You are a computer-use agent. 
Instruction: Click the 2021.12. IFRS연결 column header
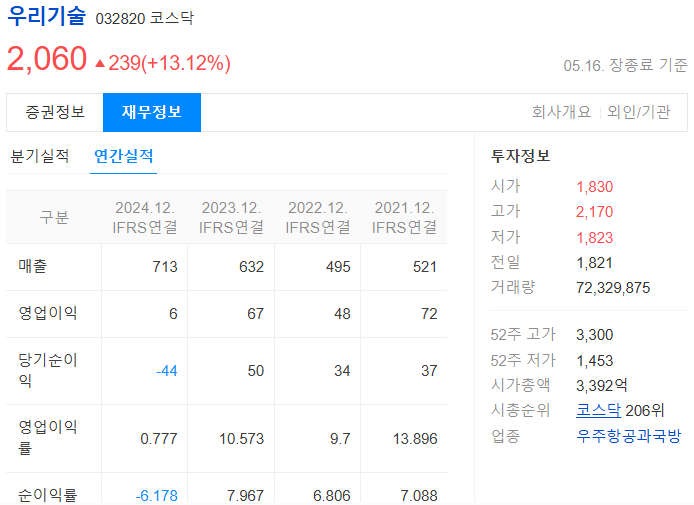pyautogui.click(x=404, y=217)
